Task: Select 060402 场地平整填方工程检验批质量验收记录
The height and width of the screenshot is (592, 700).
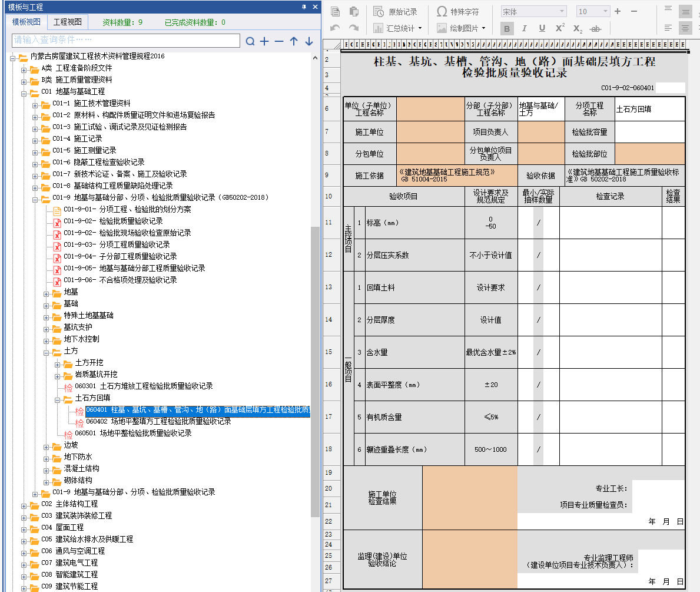Action: click(x=158, y=421)
